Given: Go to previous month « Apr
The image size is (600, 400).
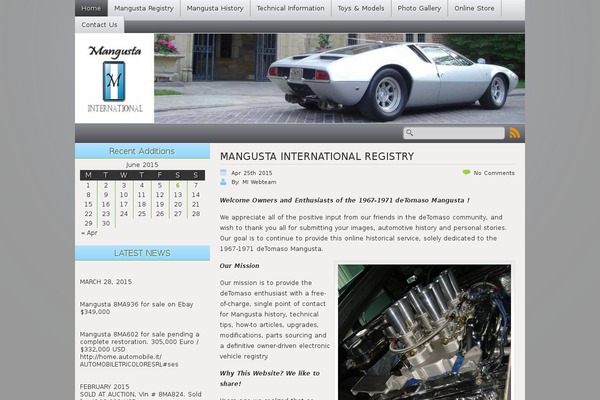Looking at the screenshot, I should (x=89, y=233).
